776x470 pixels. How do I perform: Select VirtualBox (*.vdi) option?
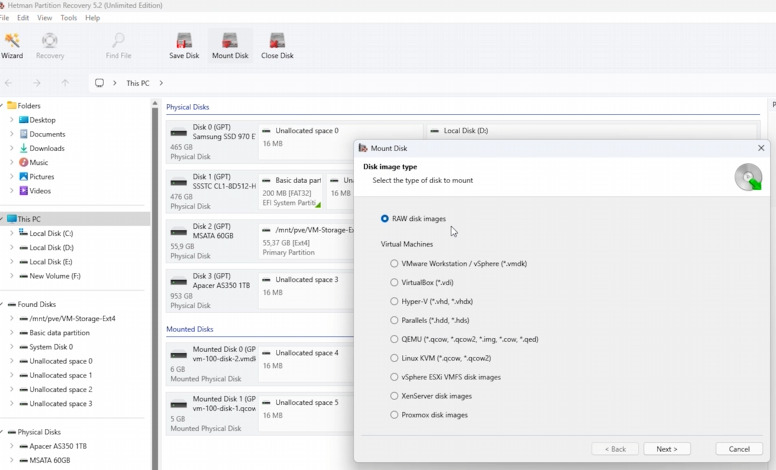point(422,282)
